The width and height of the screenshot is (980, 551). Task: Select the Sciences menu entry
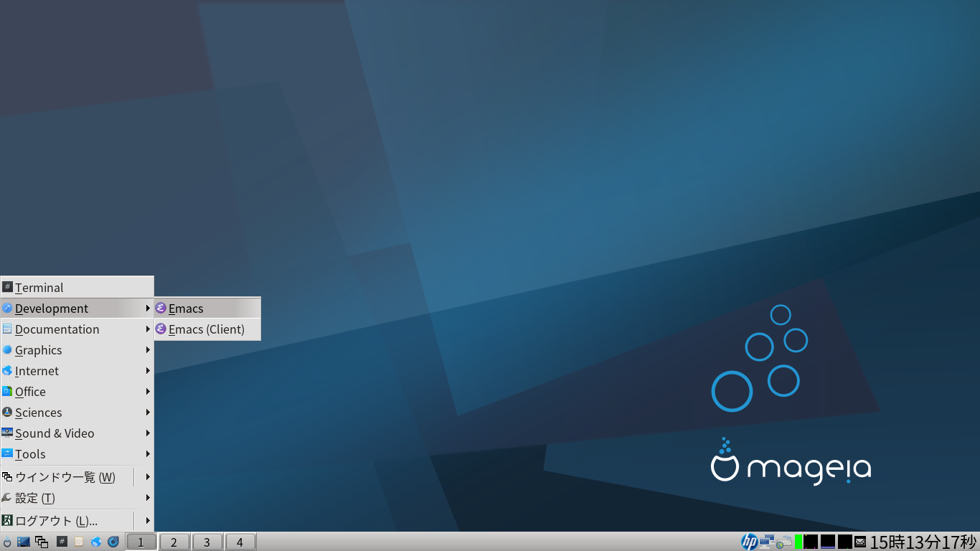[77, 412]
